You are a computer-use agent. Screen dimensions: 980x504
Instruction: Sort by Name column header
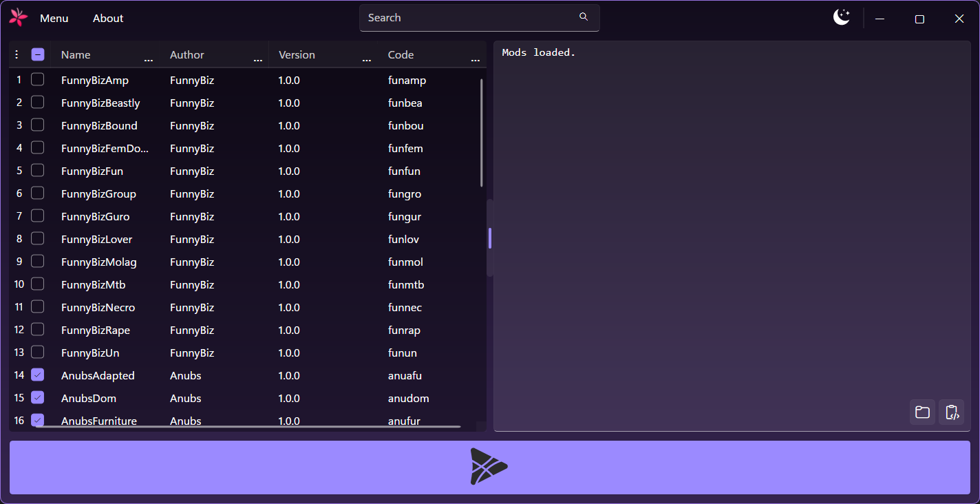76,55
